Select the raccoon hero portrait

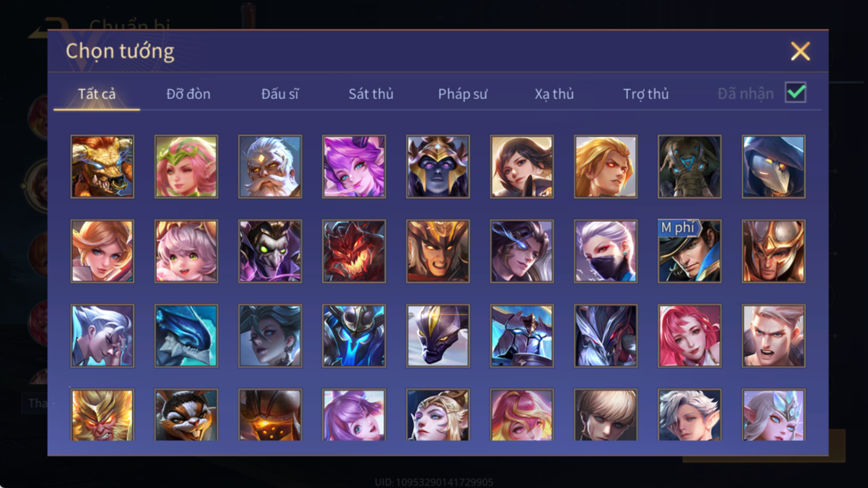click(186, 415)
